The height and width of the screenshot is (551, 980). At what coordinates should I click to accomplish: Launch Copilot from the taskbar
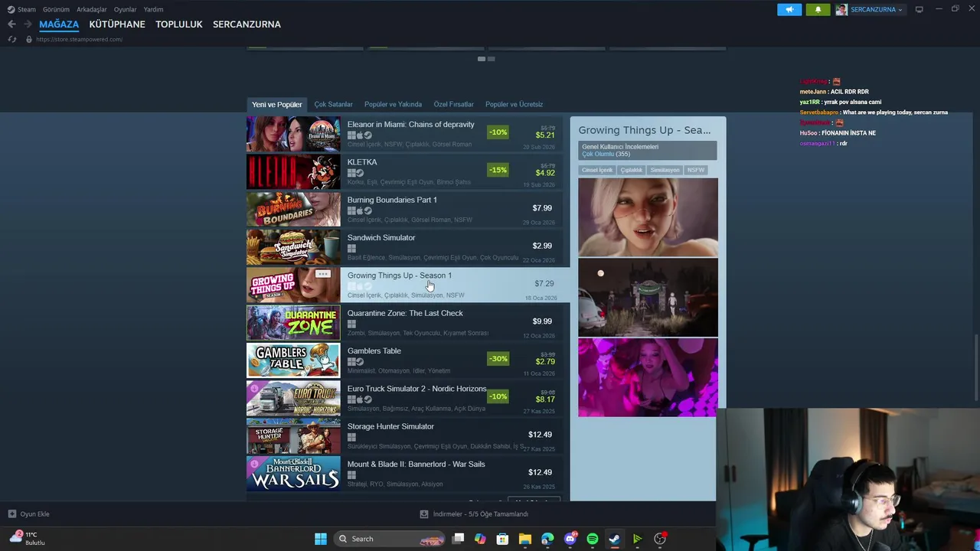tap(480, 539)
